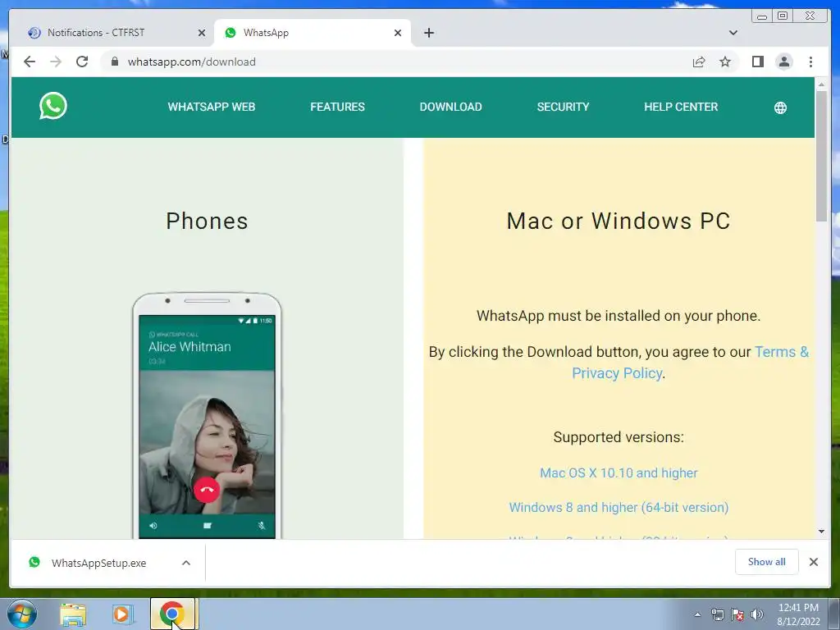Go back with browser back arrow
Screen dimensions: 840x630
pyautogui.click(x=30, y=62)
